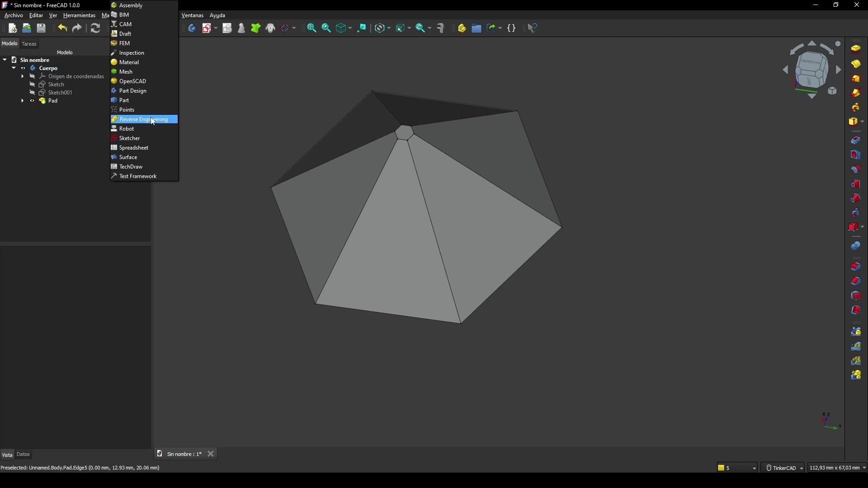This screenshot has width=868, height=488.
Task: Expand the Pad tree item
Action: pyautogui.click(x=22, y=101)
